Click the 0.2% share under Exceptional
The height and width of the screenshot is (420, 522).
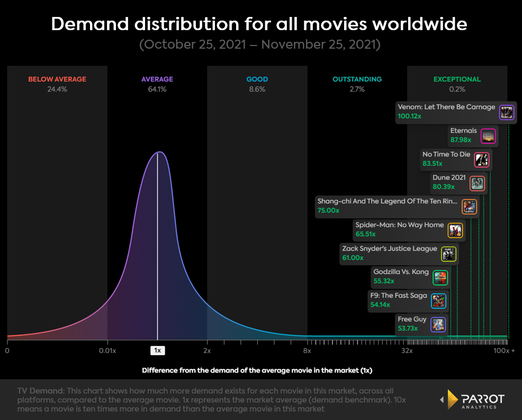coord(457,89)
